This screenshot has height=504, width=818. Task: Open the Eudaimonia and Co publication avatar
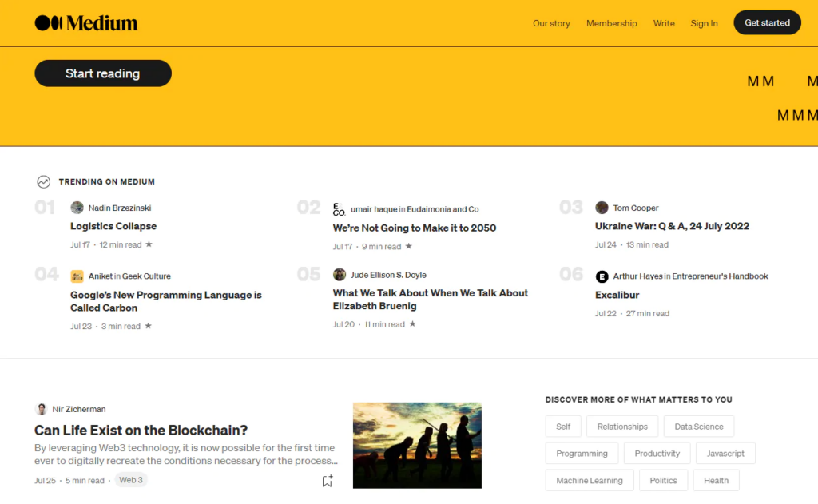tap(340, 209)
